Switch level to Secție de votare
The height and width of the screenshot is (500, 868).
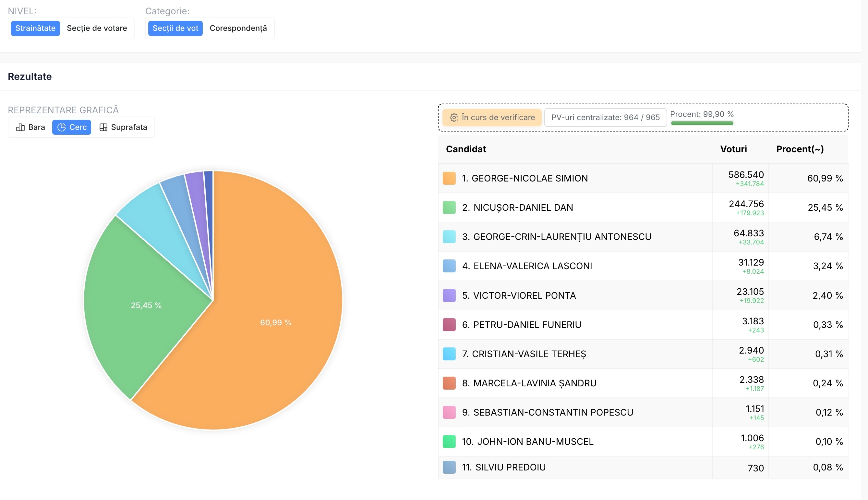pos(97,28)
